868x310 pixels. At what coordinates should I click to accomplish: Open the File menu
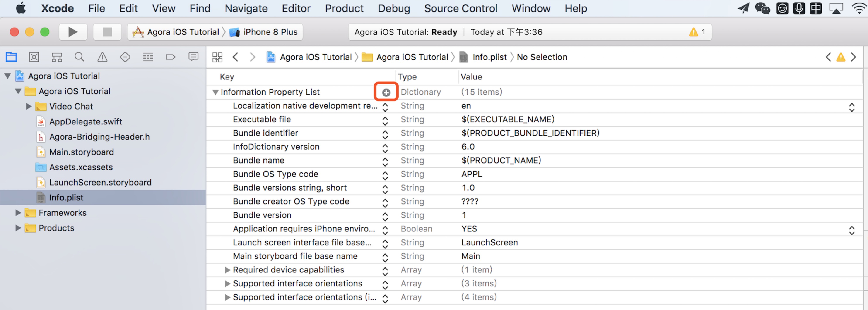(97, 8)
